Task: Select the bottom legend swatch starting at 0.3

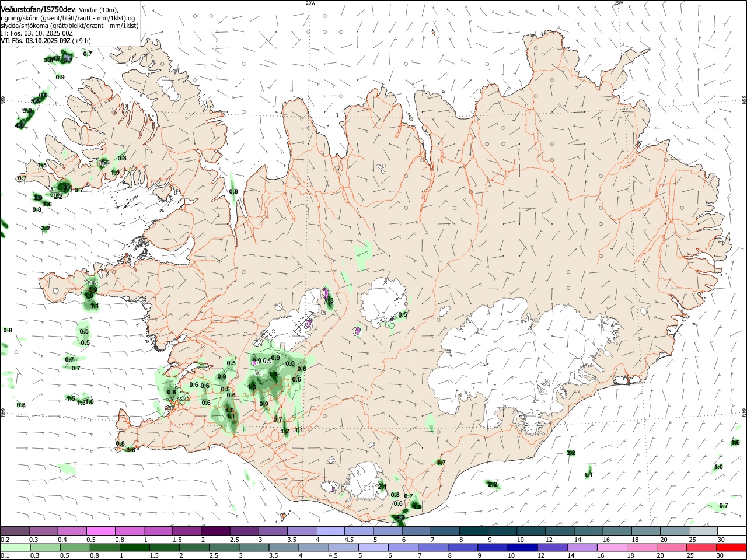Action: coord(46,547)
